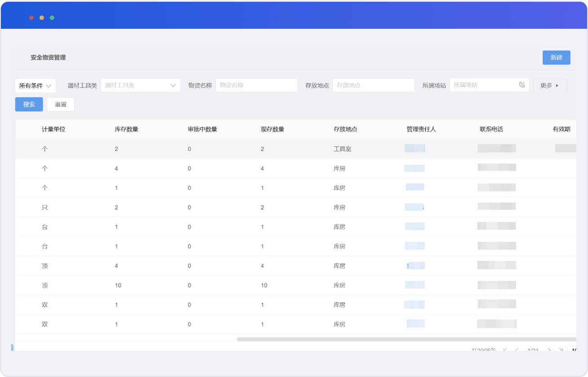Click the red close dot in title bar
Image resolution: width=588 pixels, height=377 pixels.
click(x=31, y=18)
